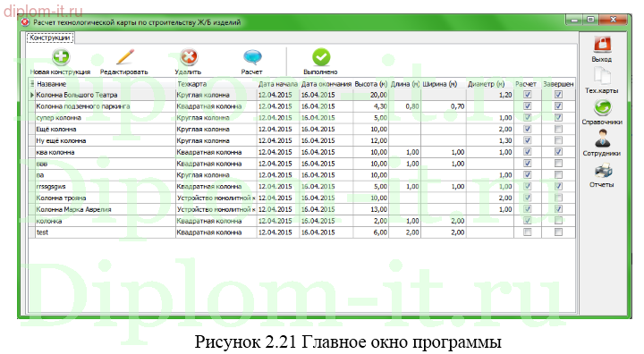Screen dimensions: 644x354
Task: Click the Длина (м) column header
Action: coord(404,84)
